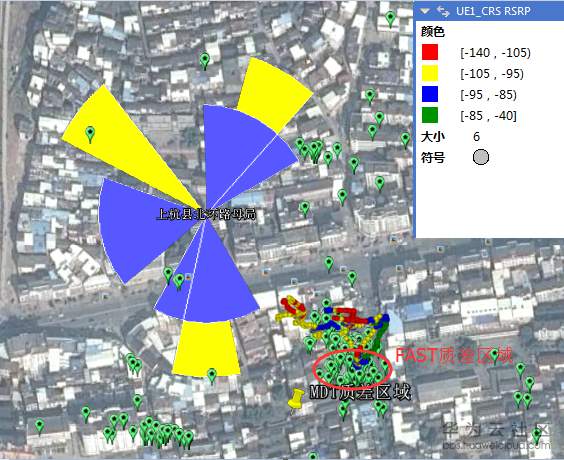The image size is (564, 460).
Task: Click the red FAST质差区域 map label
Action: click(x=454, y=355)
